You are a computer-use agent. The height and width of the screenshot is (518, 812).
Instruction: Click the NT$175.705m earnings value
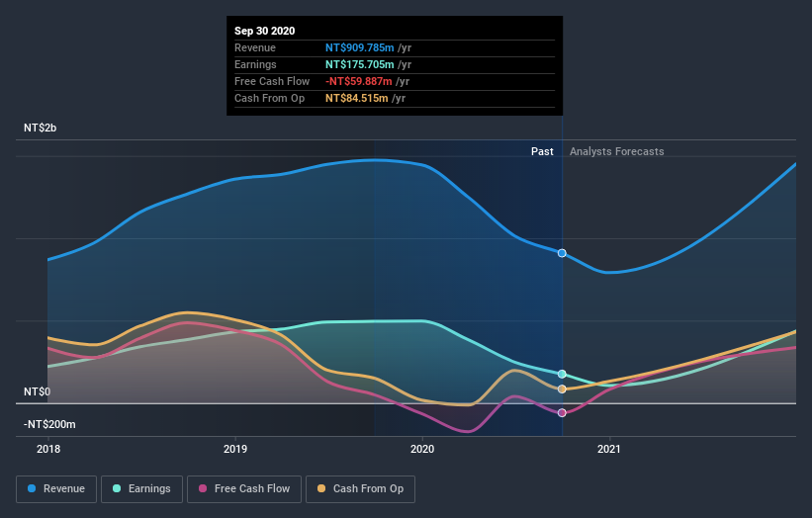click(x=359, y=64)
